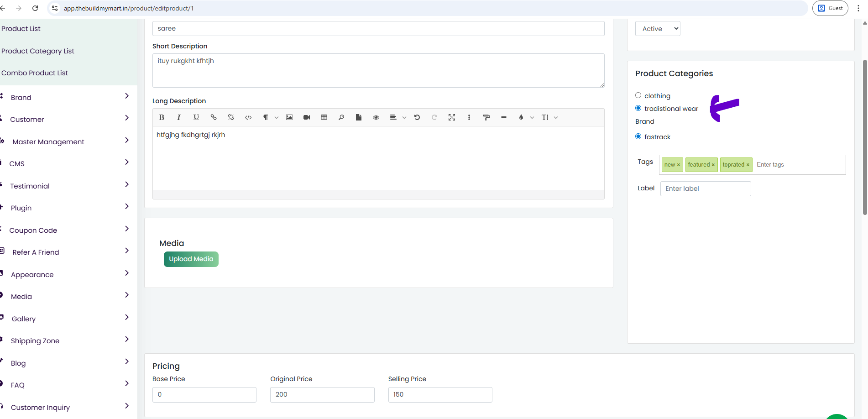Click the paragraph format icon
Image resolution: width=868 pixels, height=419 pixels.
pyautogui.click(x=266, y=117)
